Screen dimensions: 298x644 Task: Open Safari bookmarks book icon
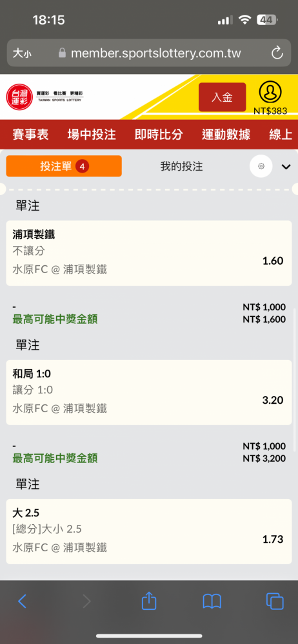[x=212, y=601]
